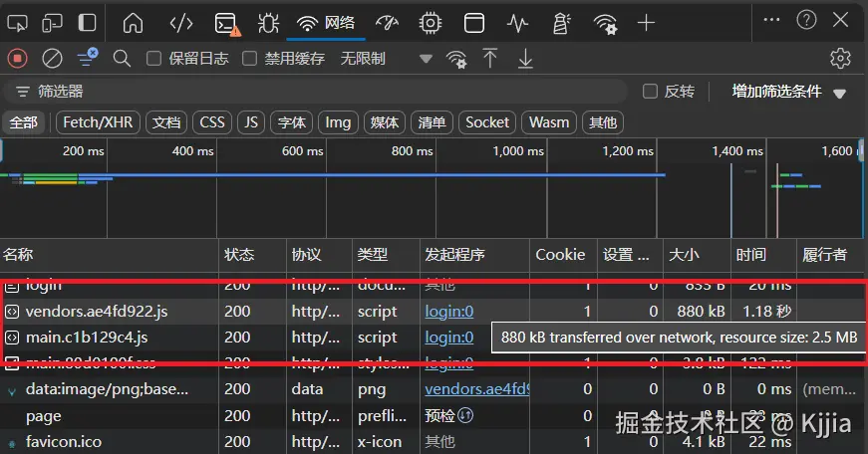The height and width of the screenshot is (454, 868).
Task: Import HAR file with upload arrow
Action: pyautogui.click(x=490, y=58)
